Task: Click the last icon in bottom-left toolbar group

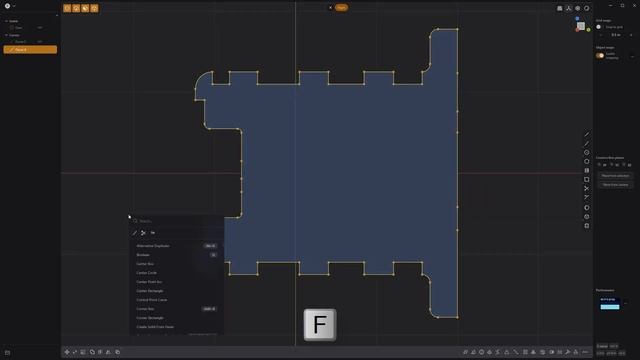Action: 118,352
